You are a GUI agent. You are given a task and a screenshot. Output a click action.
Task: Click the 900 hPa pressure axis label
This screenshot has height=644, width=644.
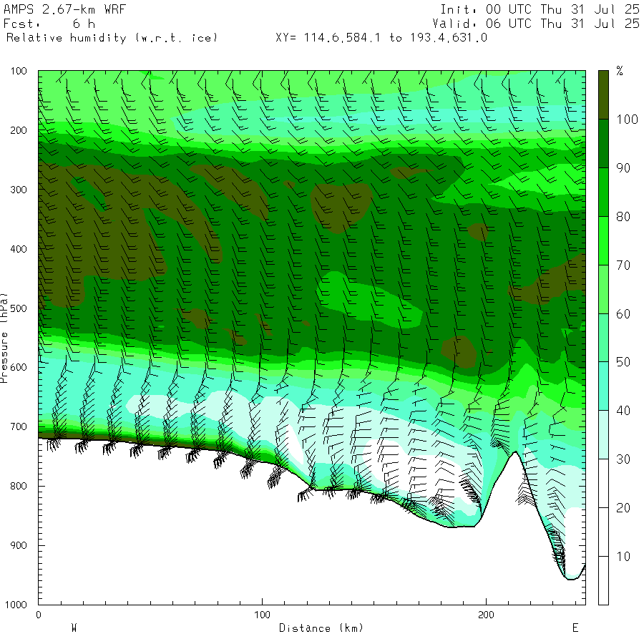(19, 545)
